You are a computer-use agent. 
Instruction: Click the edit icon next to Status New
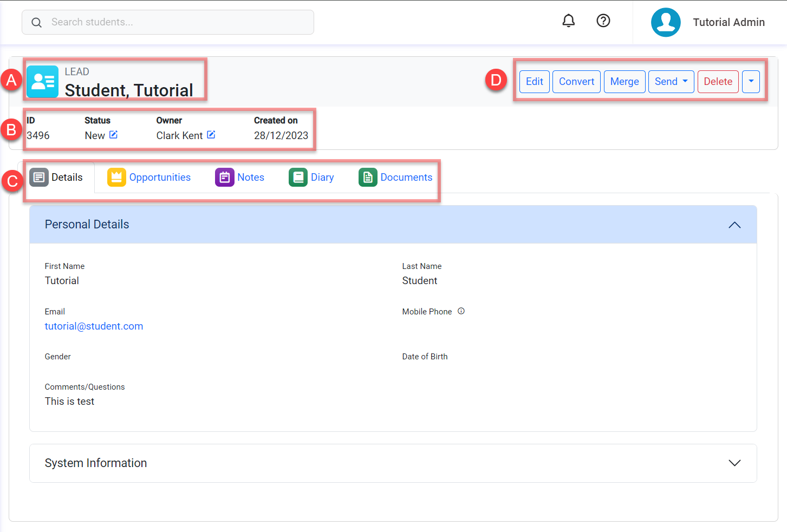click(x=113, y=135)
